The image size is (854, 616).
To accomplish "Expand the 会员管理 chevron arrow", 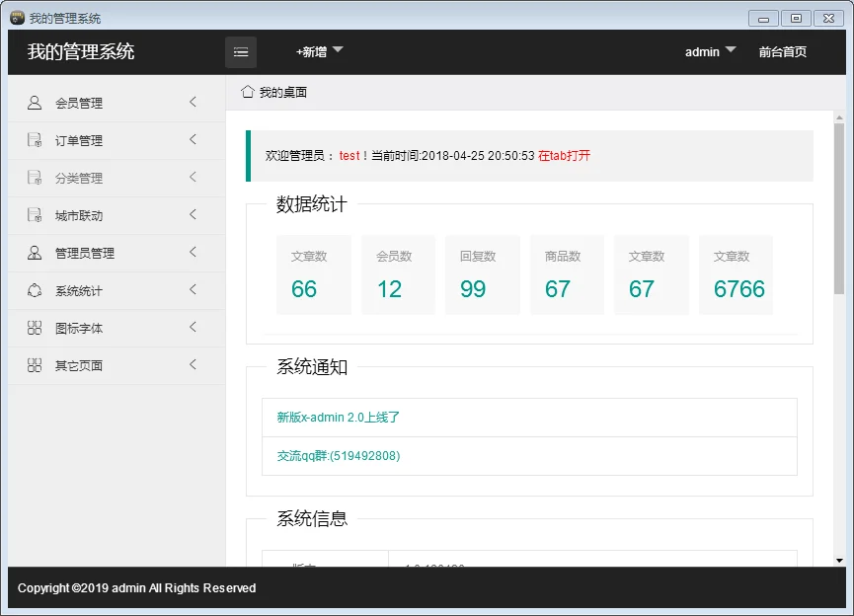I will coord(193,102).
